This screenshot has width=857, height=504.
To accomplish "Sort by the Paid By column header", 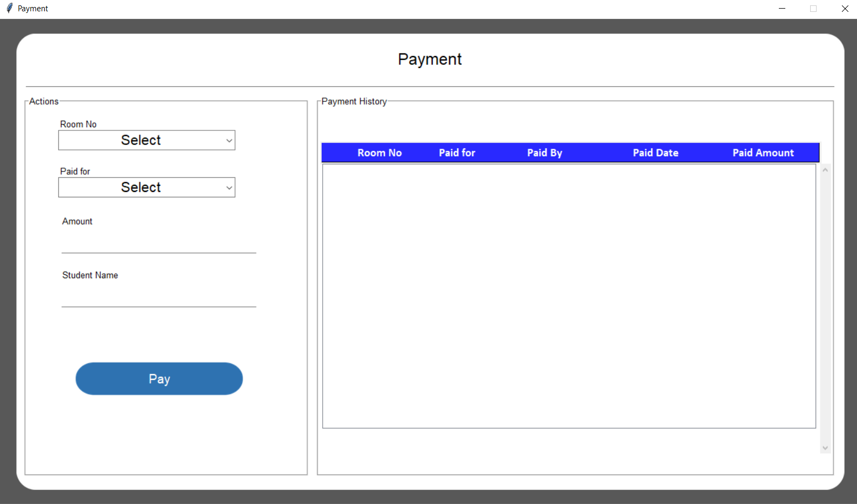I will (544, 153).
